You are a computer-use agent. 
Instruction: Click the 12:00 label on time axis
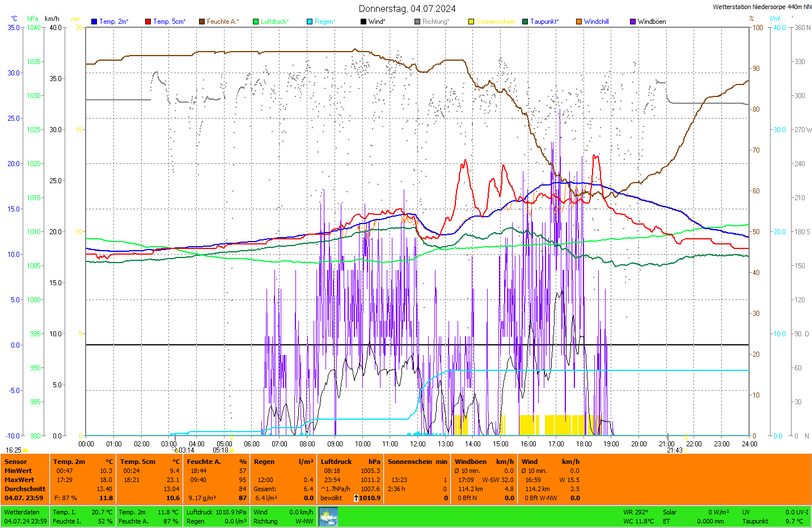pyautogui.click(x=418, y=444)
